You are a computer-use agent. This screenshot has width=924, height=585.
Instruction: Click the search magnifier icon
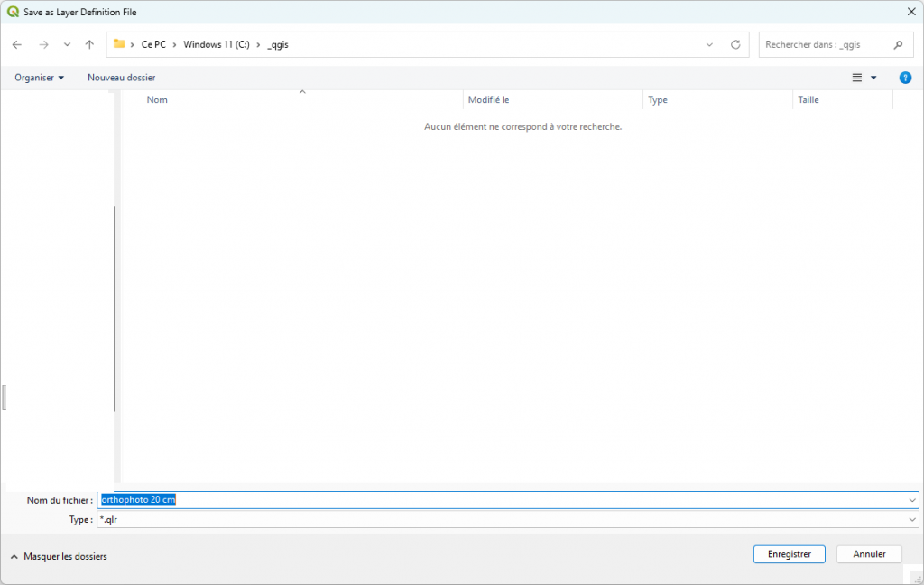pyautogui.click(x=898, y=44)
